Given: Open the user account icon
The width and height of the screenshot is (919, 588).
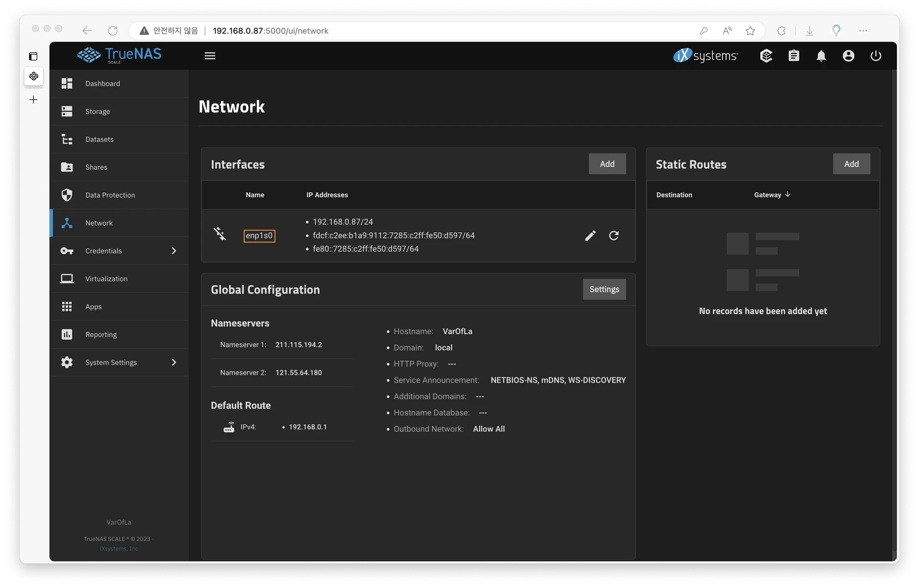Looking at the screenshot, I should point(848,56).
